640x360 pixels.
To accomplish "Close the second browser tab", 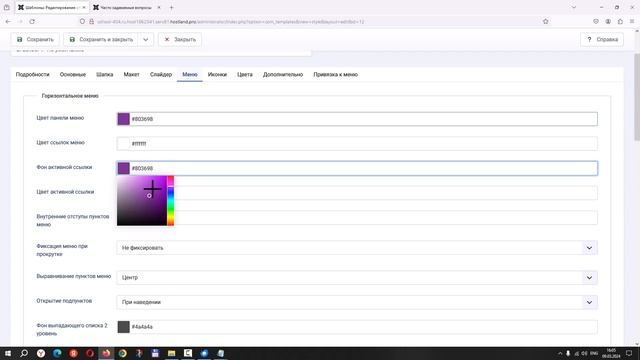I will (159, 7).
